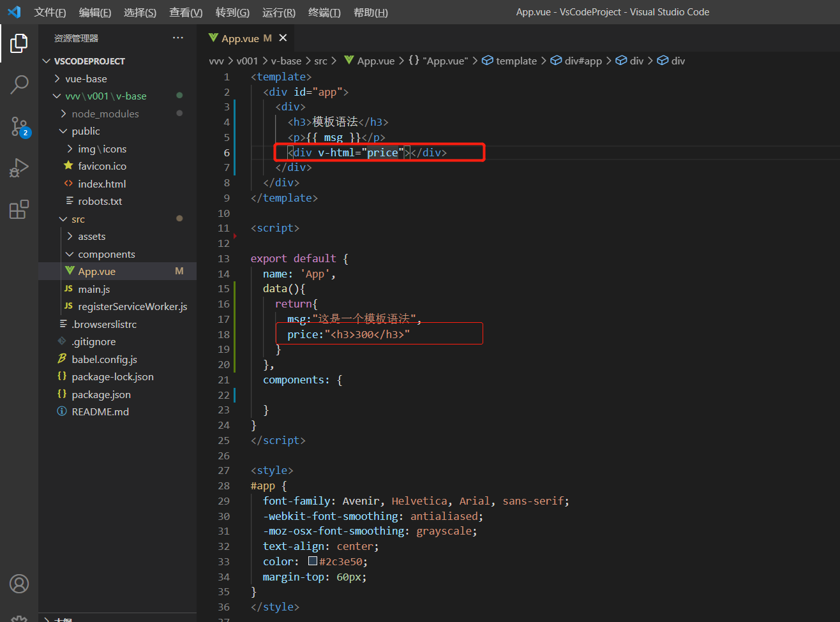Click the 资源管理器 panel title

(x=76, y=38)
